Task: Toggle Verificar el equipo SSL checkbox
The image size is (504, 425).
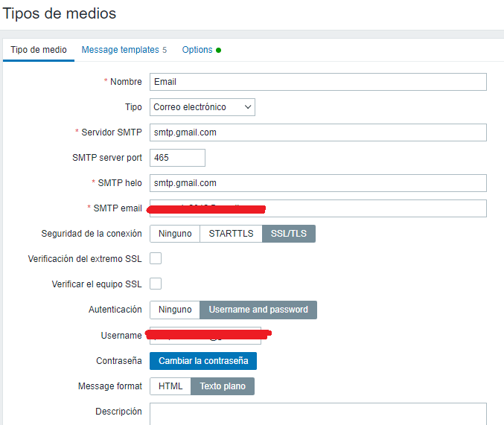Action: pos(156,284)
